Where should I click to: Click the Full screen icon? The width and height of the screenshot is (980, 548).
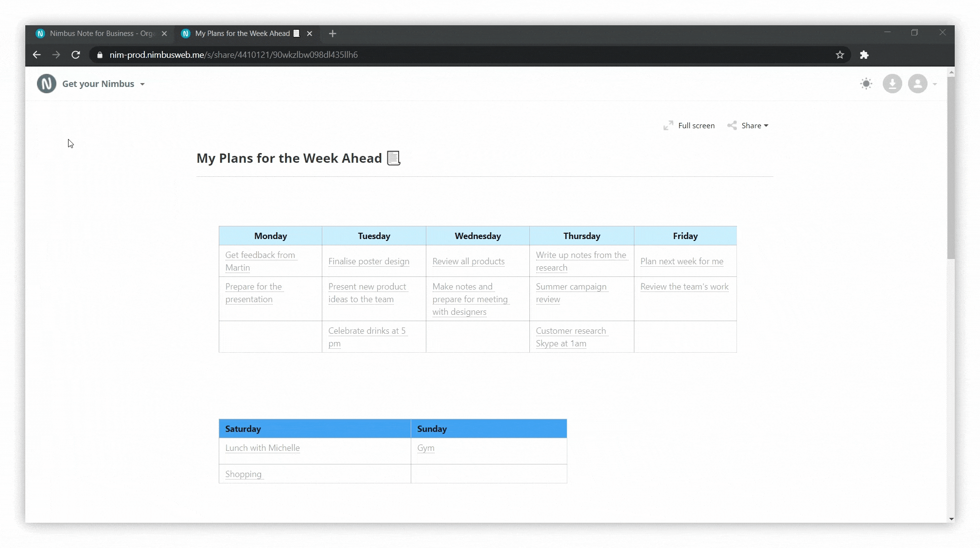(x=668, y=126)
